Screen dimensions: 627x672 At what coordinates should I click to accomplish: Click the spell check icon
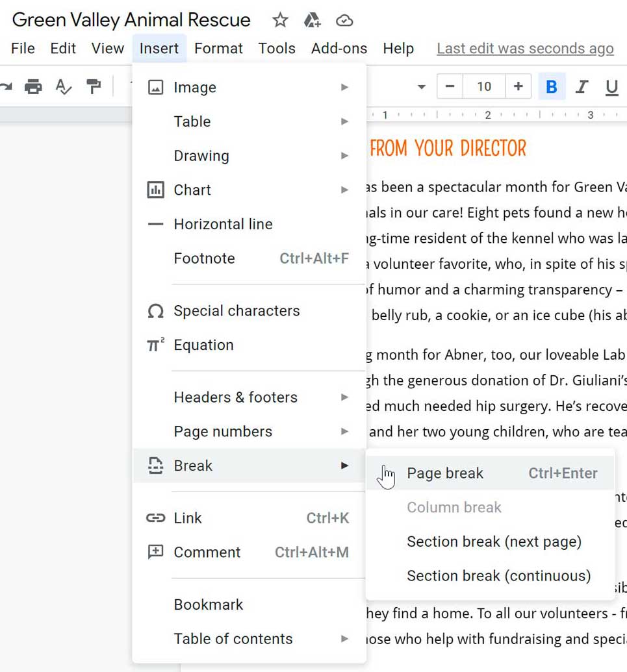(x=64, y=86)
